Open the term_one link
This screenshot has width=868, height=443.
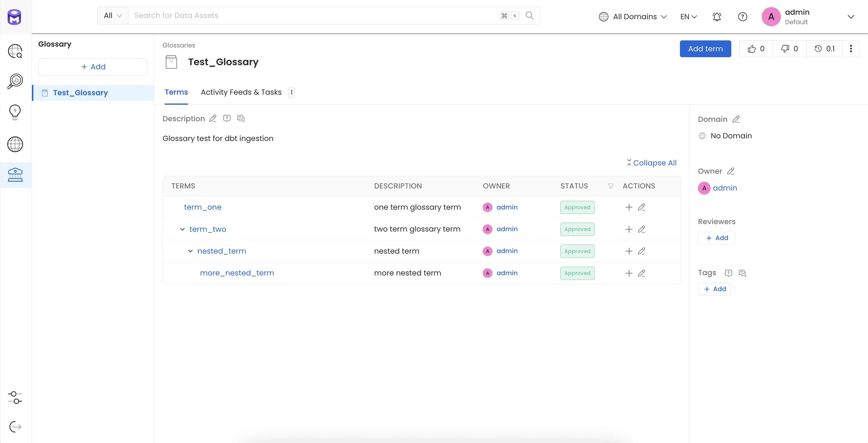click(203, 207)
